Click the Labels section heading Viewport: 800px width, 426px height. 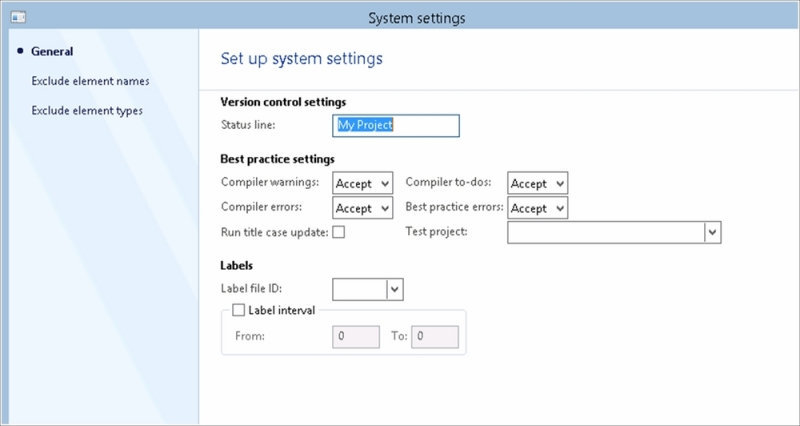[237, 265]
